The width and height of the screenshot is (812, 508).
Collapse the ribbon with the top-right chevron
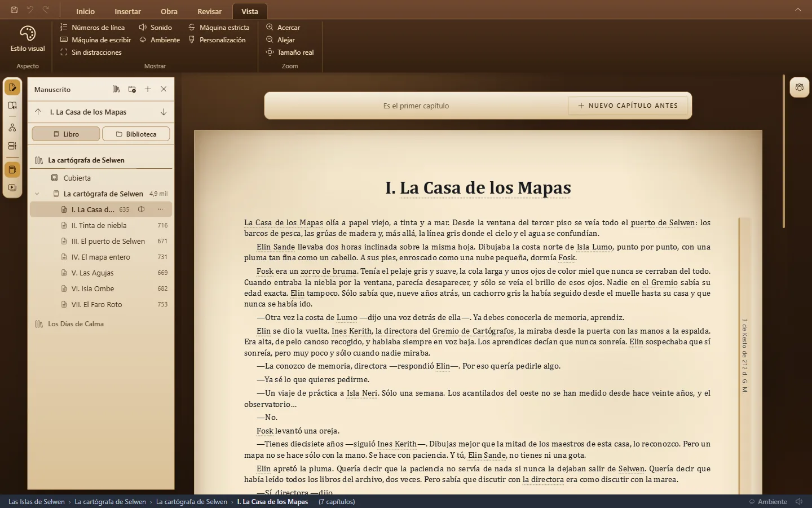coord(798,10)
